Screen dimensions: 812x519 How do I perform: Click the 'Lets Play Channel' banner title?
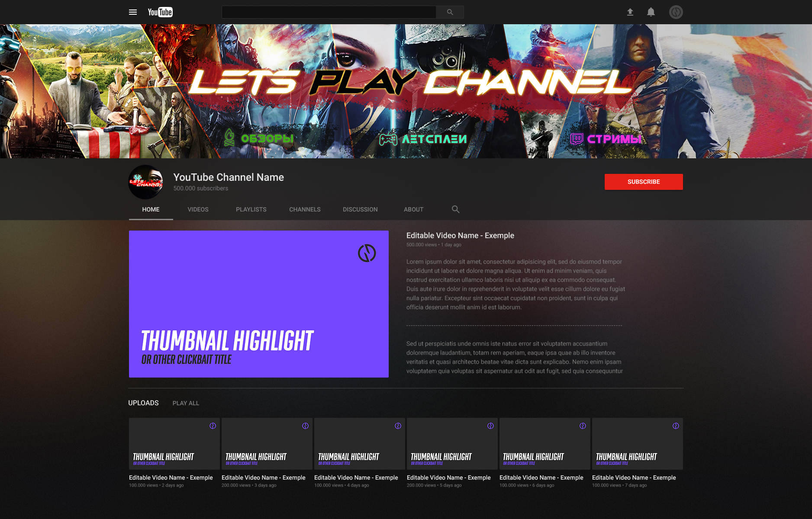point(410,82)
